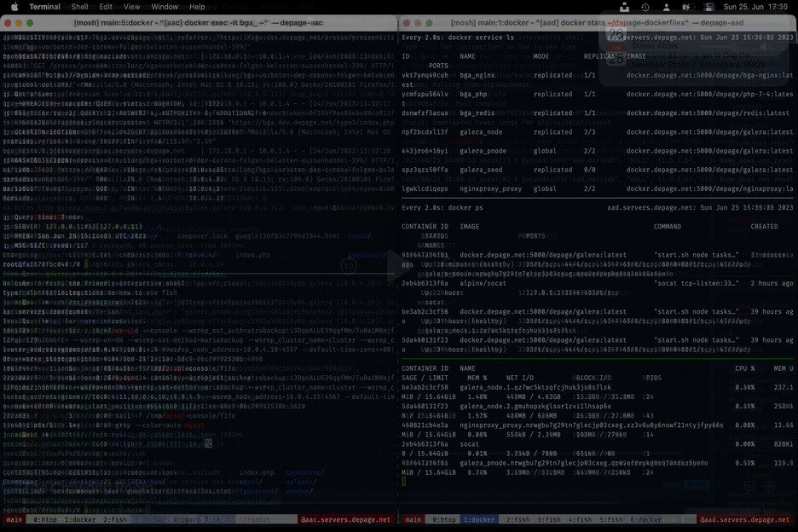The width and height of the screenshot is (798, 532).
Task: Click service ID npf2bcdxl13f
Action: pos(425,132)
